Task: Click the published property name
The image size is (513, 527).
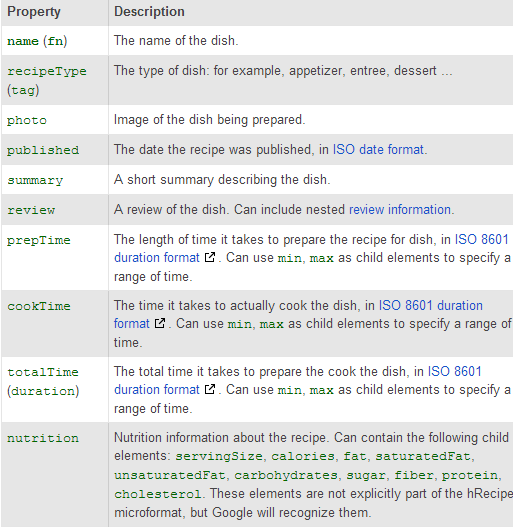Action: point(43,150)
